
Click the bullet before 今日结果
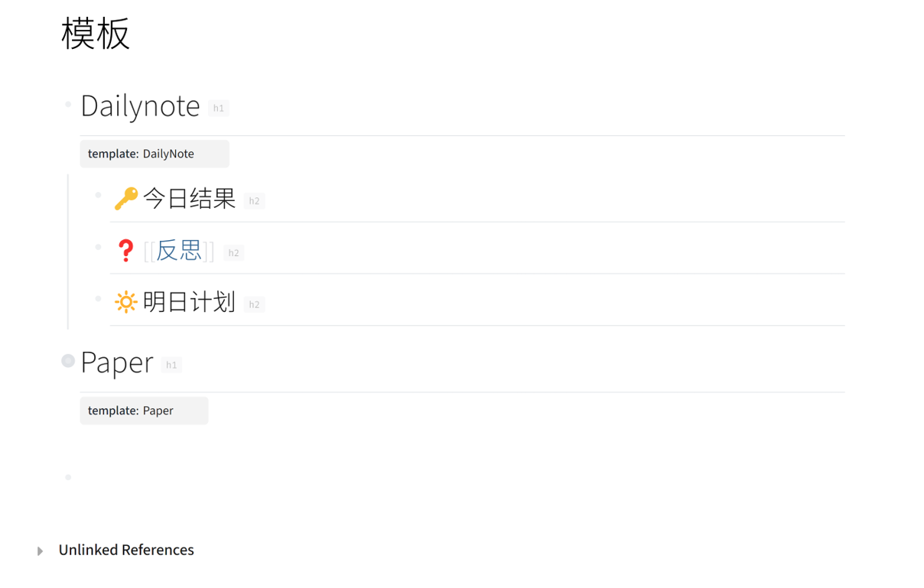(98, 195)
